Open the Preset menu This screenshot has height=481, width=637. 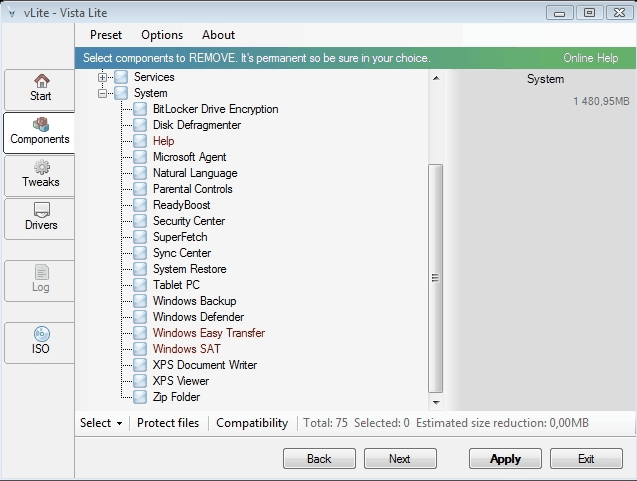106,35
